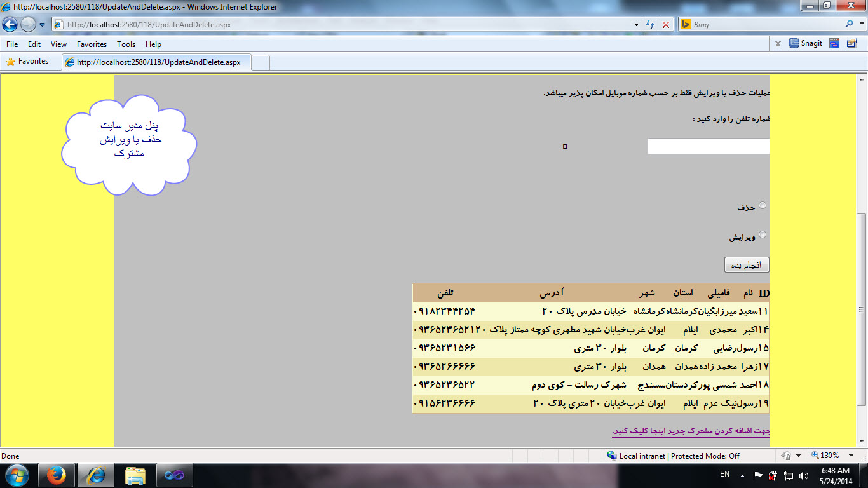Screen dimensions: 868x488
Task: Show hidden tray icons arrow
Action: pos(742,475)
